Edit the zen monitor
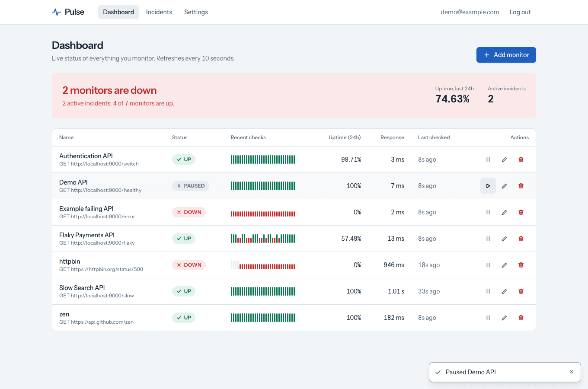Screen dimensions: 588x389 [x=504, y=318]
